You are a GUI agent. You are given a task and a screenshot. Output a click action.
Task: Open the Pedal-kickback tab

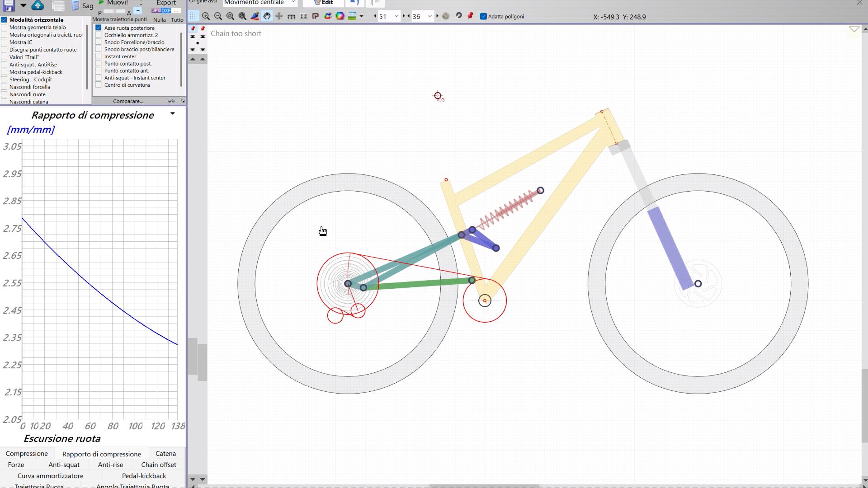click(144, 476)
